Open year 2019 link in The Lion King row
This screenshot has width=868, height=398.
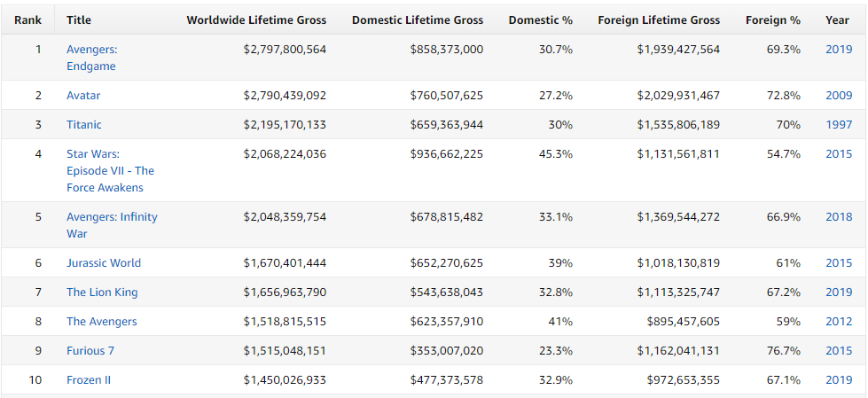pyautogui.click(x=840, y=293)
